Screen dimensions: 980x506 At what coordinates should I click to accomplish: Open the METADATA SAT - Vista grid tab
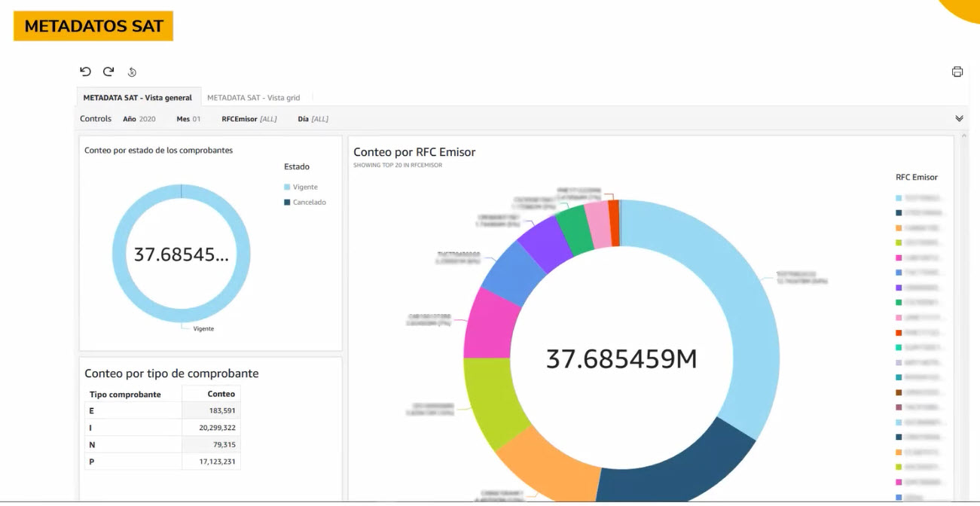(x=254, y=98)
